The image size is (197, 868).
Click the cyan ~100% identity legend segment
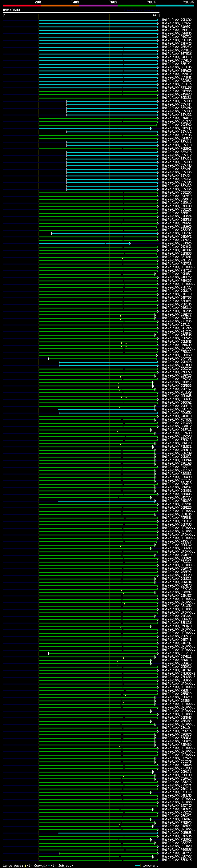pyautogui.click(x=175, y=6)
